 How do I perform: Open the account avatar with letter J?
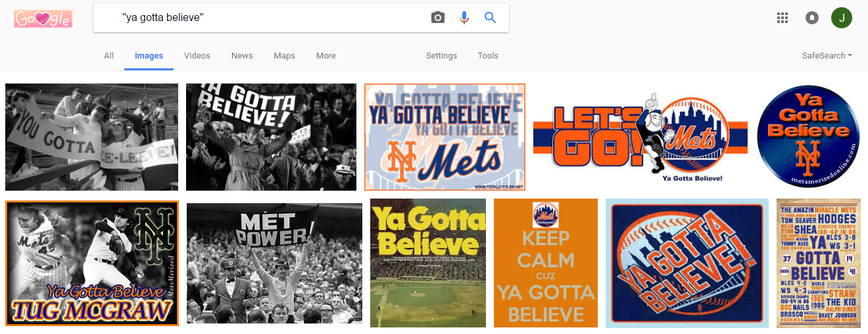[842, 18]
